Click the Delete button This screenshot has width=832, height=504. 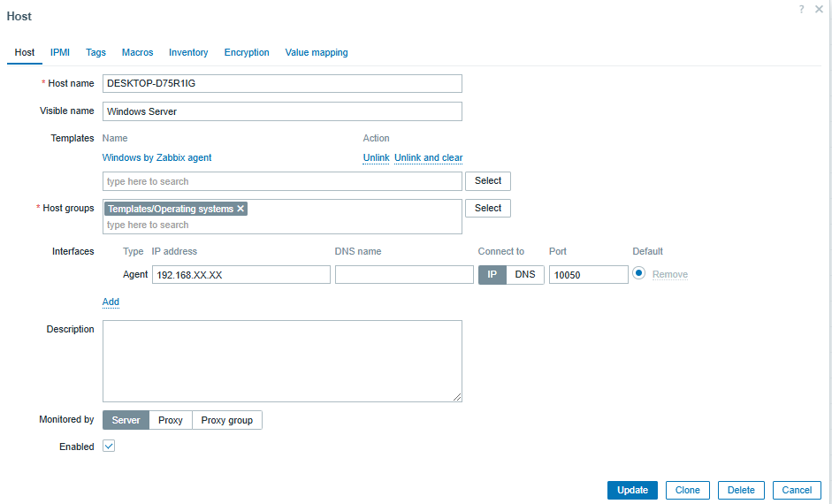pos(741,490)
